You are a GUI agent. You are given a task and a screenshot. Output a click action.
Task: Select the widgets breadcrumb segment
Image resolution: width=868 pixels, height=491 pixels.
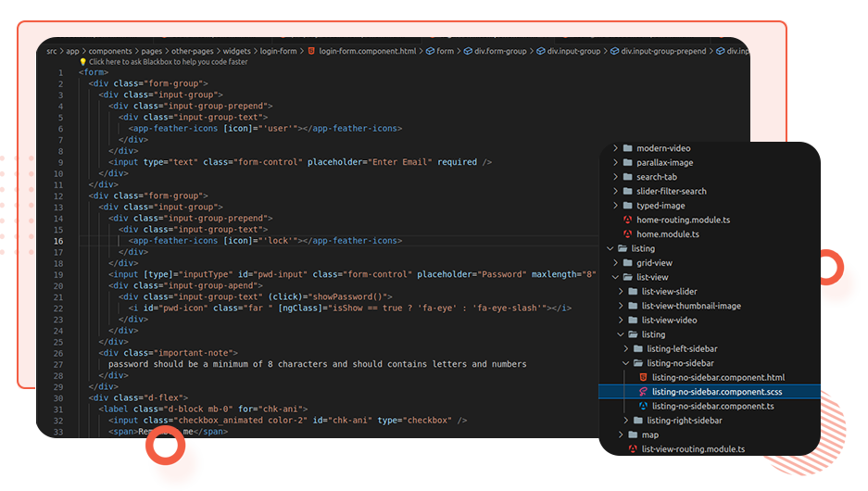point(238,52)
